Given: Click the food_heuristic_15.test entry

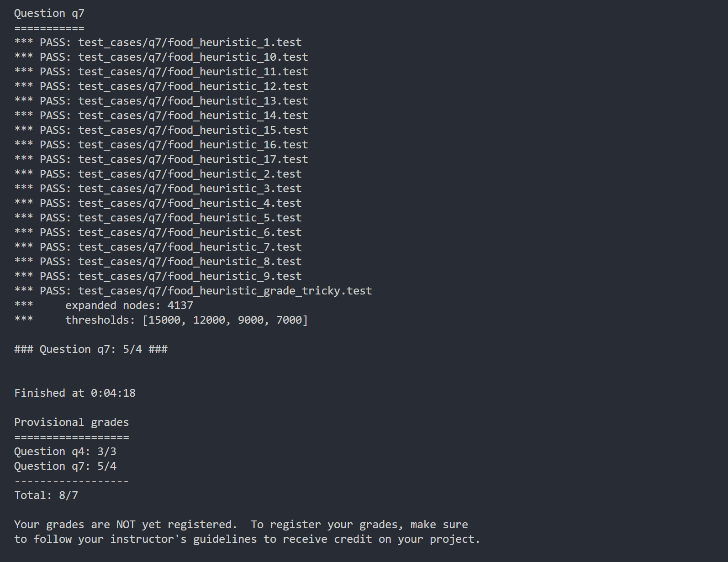Looking at the screenshot, I should 161,130.
